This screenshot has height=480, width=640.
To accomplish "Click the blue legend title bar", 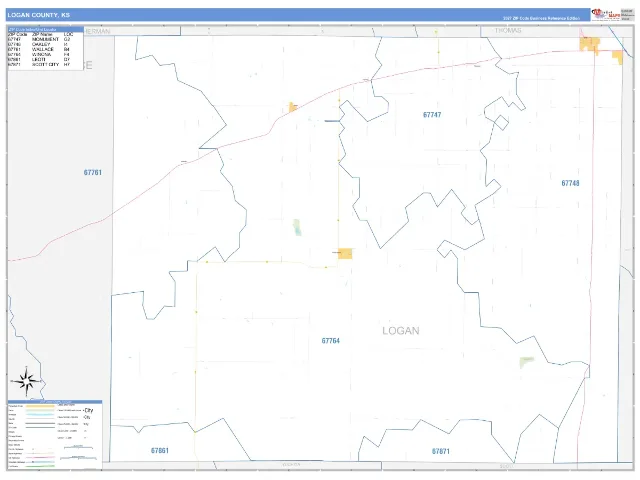I will pos(55,402).
